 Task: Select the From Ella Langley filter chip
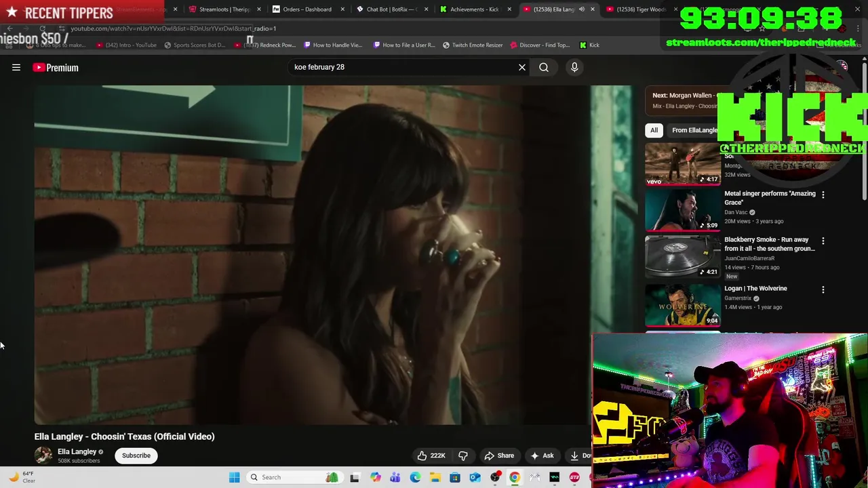[x=694, y=130]
